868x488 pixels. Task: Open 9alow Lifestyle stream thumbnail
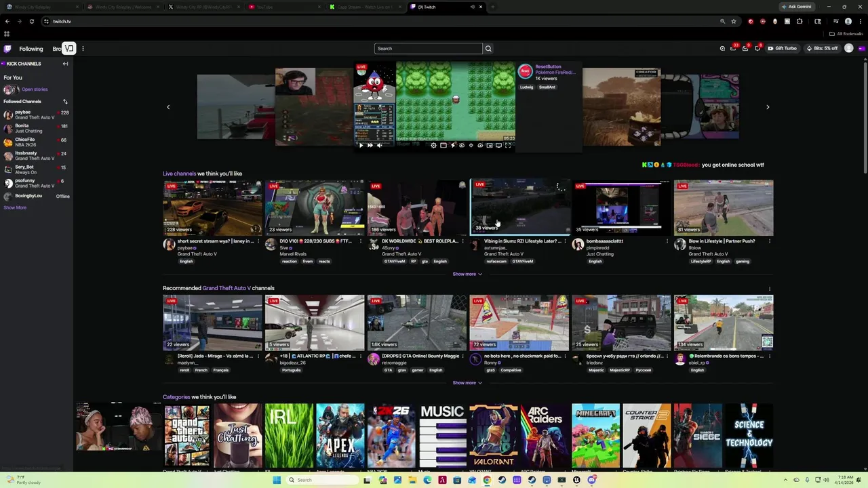tap(724, 207)
